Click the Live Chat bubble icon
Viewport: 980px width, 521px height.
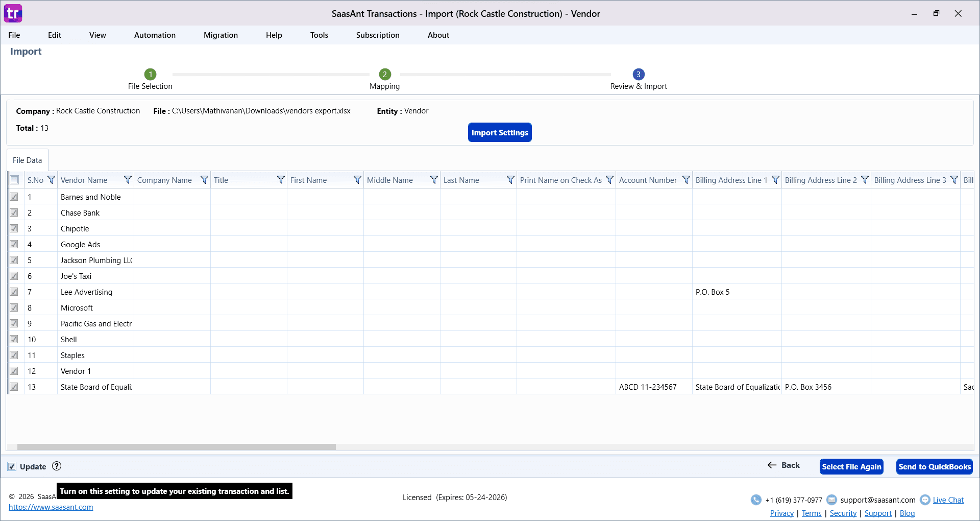(925, 500)
